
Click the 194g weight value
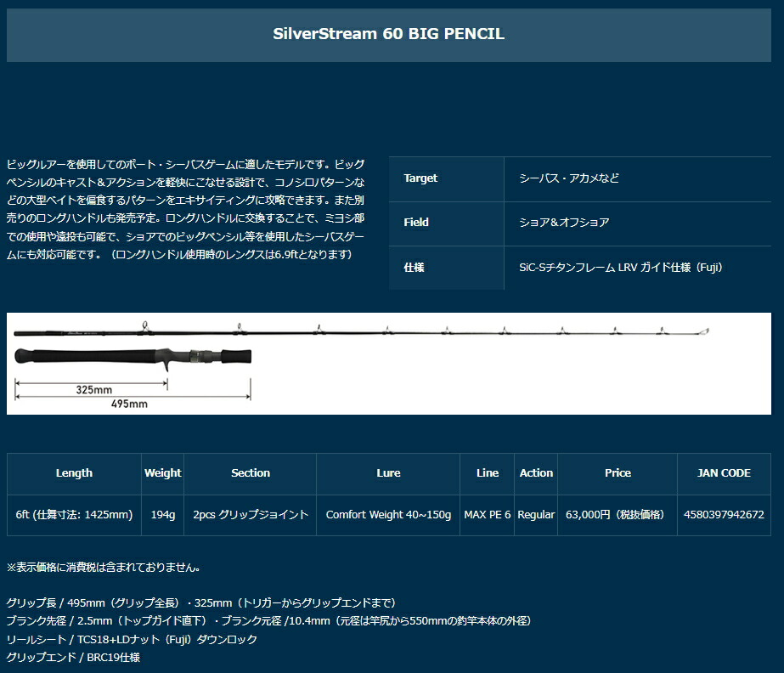click(162, 515)
